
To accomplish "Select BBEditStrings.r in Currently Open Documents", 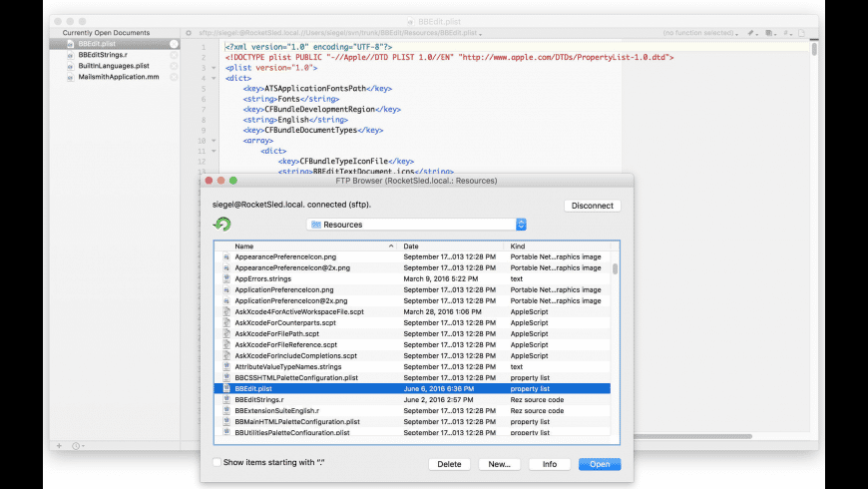I will pyautogui.click(x=115, y=55).
